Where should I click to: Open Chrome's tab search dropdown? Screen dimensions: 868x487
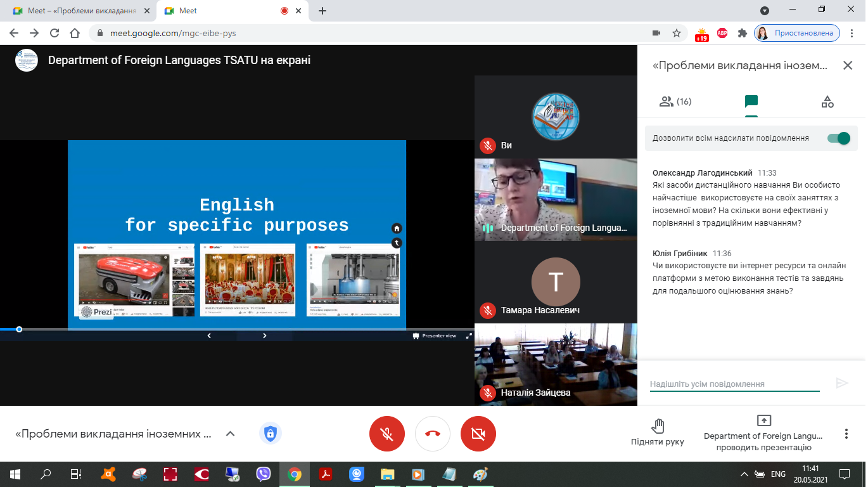(x=765, y=10)
